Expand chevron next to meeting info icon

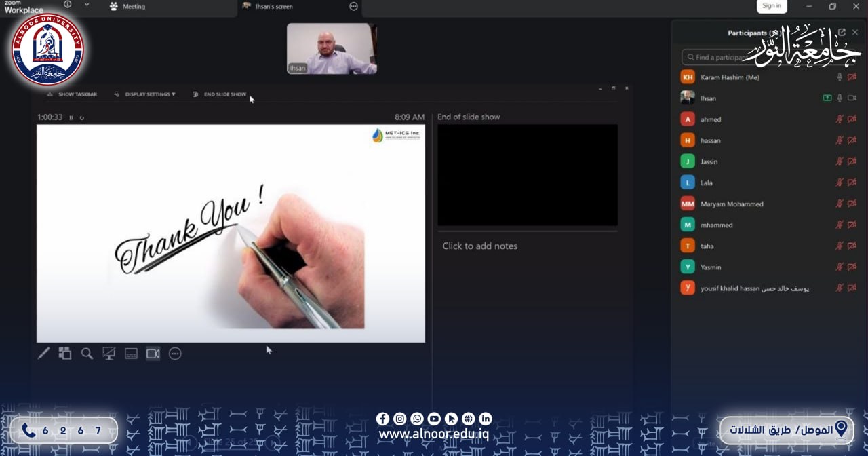(x=87, y=5)
